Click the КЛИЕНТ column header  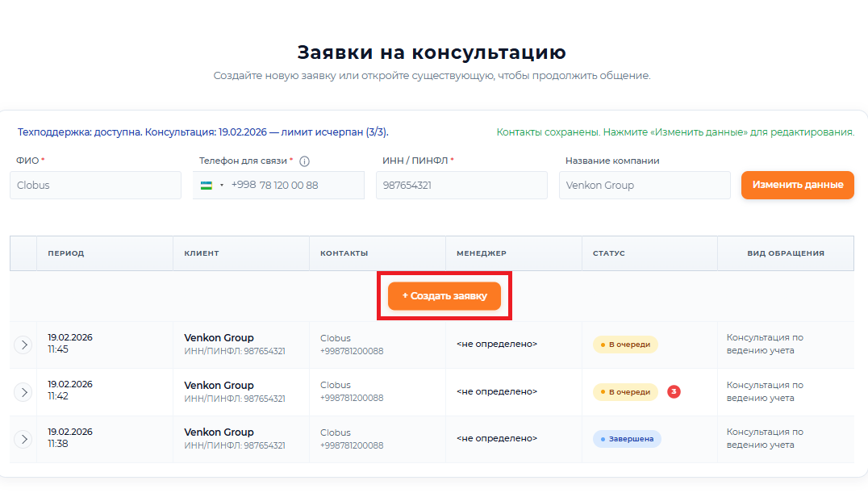202,253
